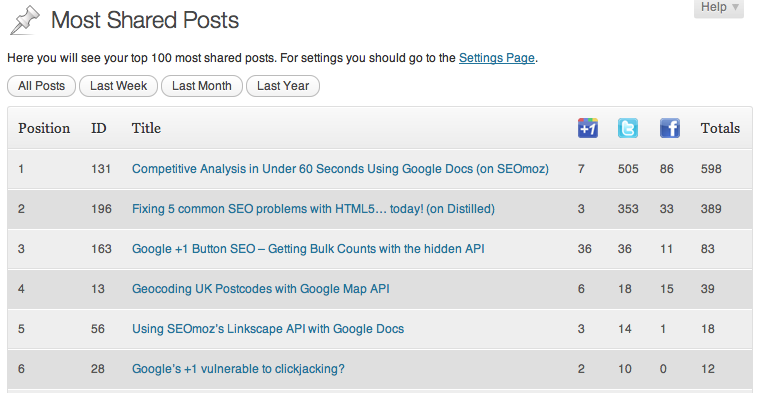Open Competitive Analysis in Under 60 Seconds post
761x393 pixels.
(x=340, y=169)
